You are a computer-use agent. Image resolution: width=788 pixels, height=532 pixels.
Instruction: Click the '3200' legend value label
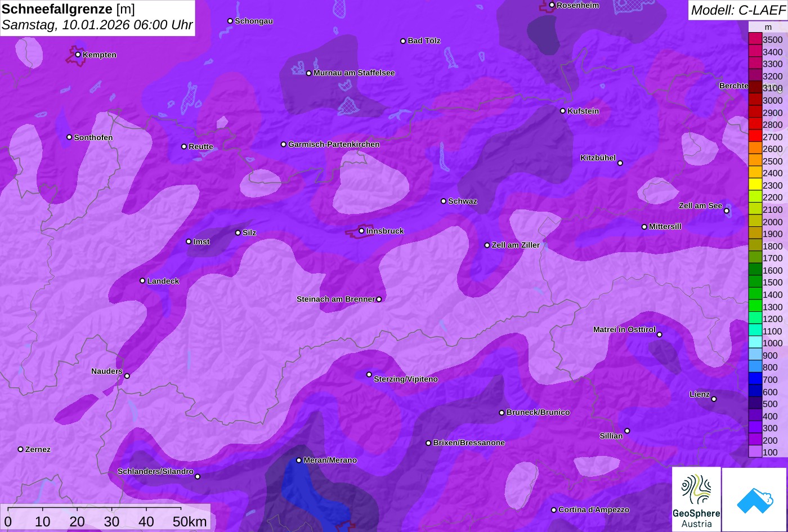[x=772, y=76]
